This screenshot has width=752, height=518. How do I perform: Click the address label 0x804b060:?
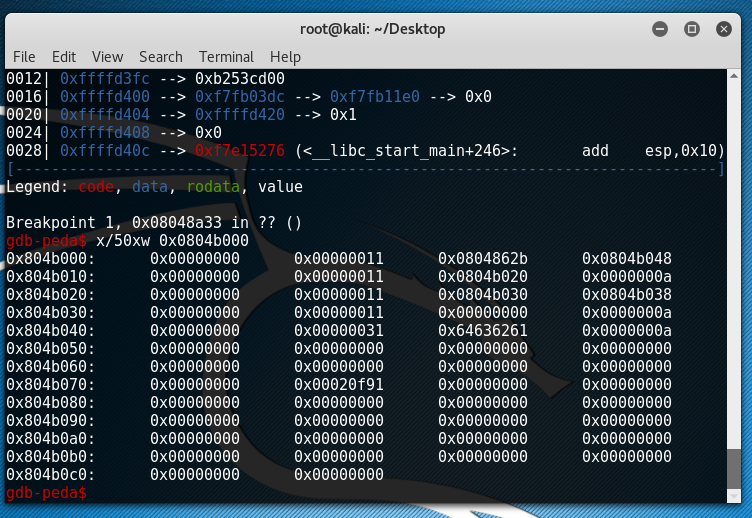[51, 367]
